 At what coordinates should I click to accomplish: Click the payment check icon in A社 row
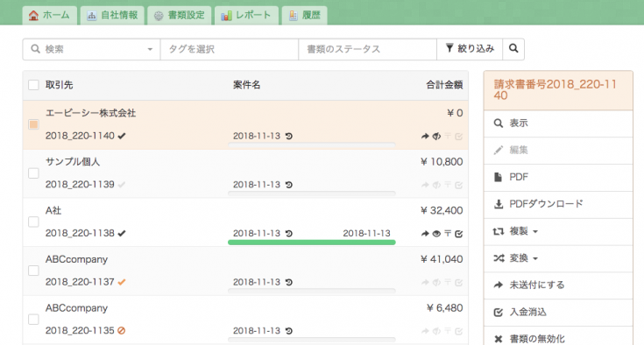[x=459, y=234]
